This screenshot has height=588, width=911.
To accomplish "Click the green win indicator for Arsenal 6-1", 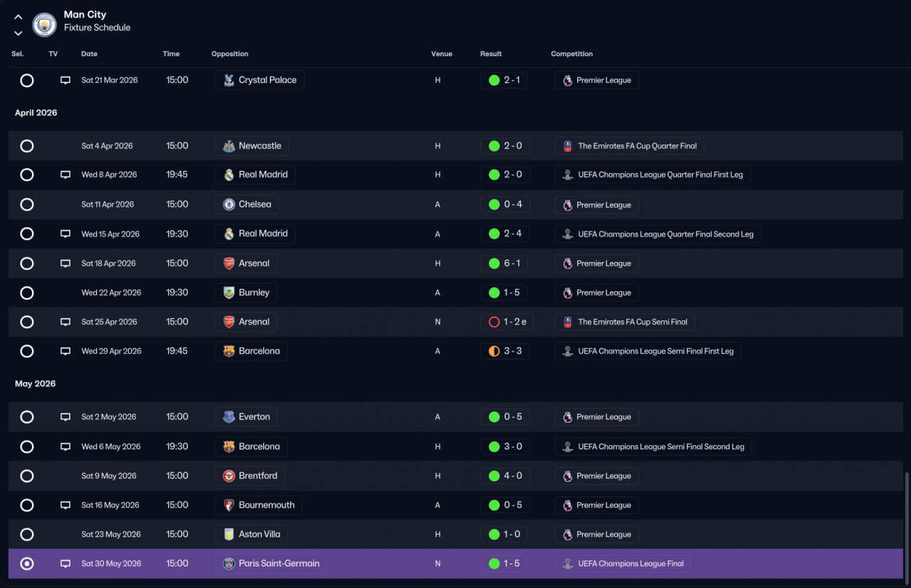I will click(494, 263).
